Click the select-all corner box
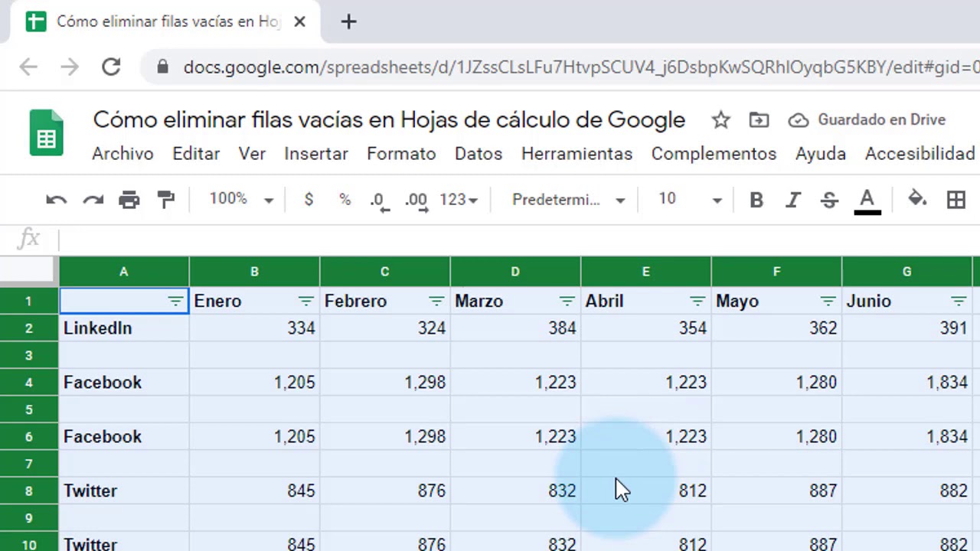This screenshot has width=980, height=551. pos(29,272)
